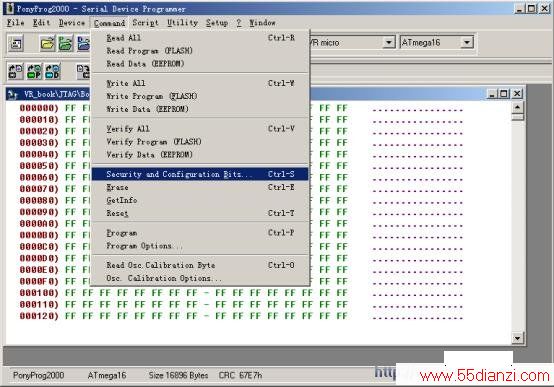The height and width of the screenshot is (387, 554).
Task: Open the Script menu
Action: 145,23
